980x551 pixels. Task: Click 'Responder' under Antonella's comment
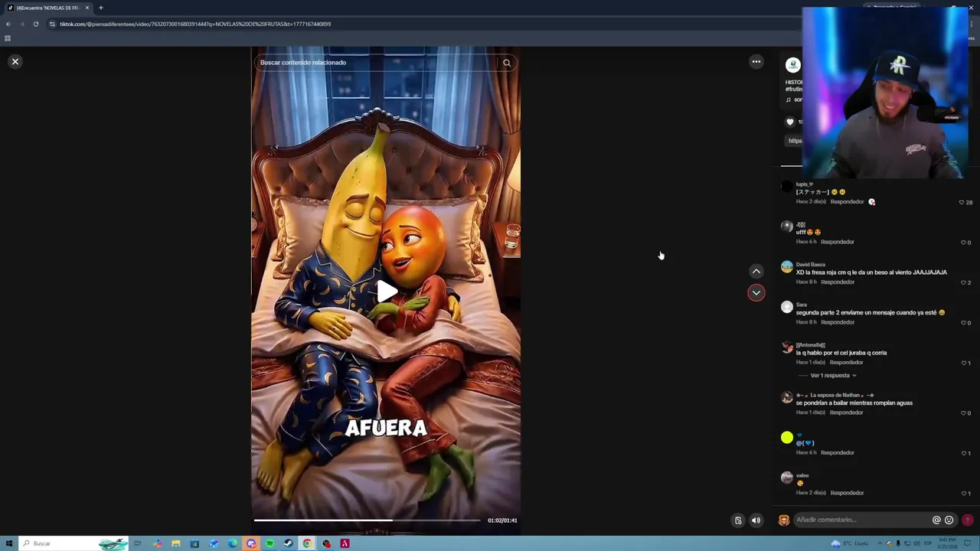pos(847,362)
